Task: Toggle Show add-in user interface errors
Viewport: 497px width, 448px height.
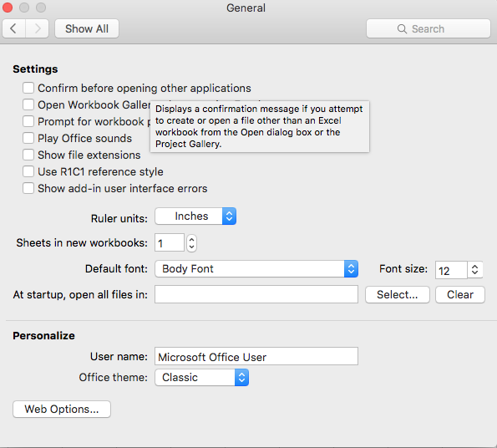Action: [x=28, y=188]
